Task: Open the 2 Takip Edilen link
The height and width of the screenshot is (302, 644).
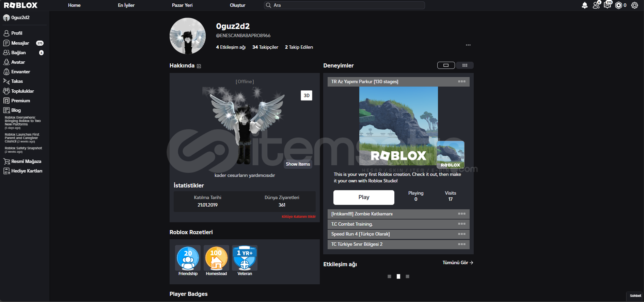Action: click(x=299, y=47)
